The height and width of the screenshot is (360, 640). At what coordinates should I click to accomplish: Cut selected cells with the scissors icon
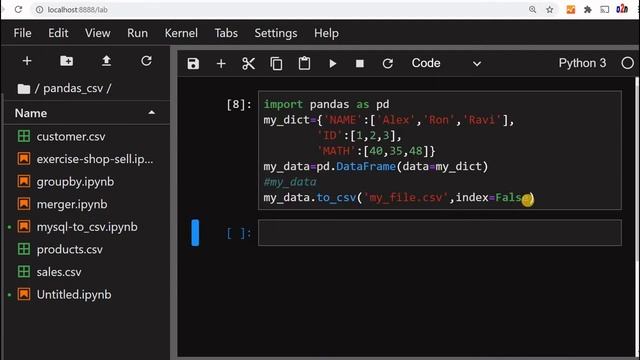[248, 64]
